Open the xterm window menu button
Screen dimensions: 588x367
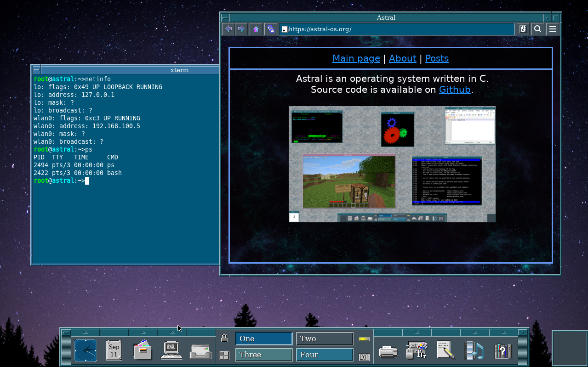tap(36, 70)
